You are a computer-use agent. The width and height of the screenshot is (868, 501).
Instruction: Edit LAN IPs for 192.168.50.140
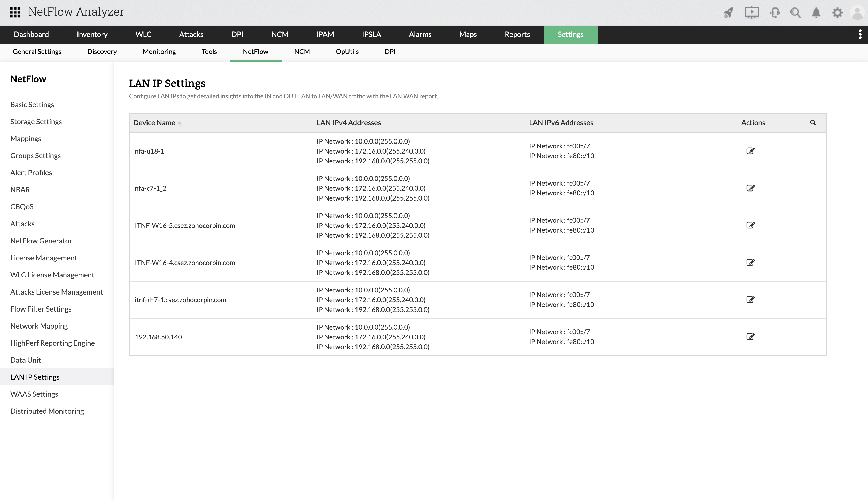point(751,337)
